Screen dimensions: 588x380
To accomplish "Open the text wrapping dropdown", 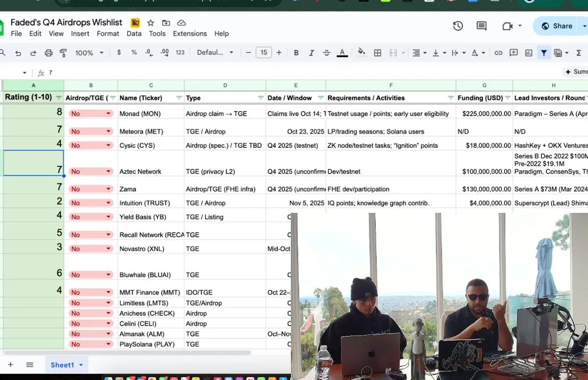I will 459,53.
